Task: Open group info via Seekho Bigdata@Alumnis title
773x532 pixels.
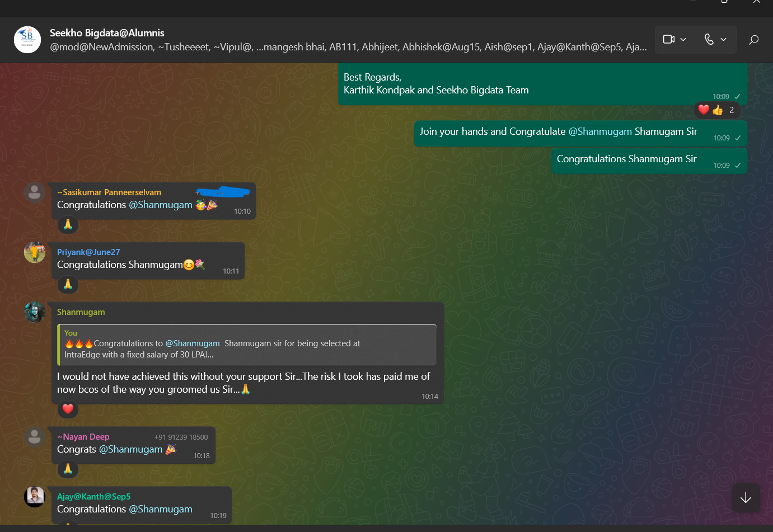Action: pos(107,33)
